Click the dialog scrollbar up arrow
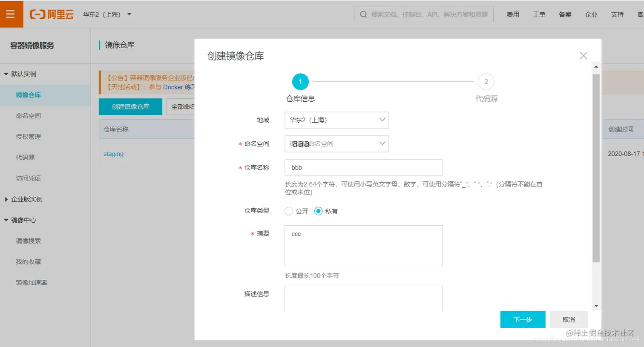 (596, 67)
